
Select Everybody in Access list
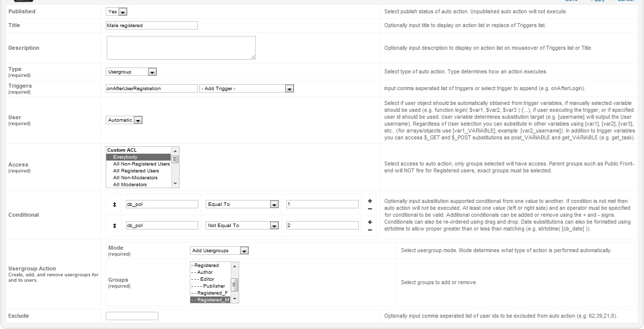click(138, 157)
